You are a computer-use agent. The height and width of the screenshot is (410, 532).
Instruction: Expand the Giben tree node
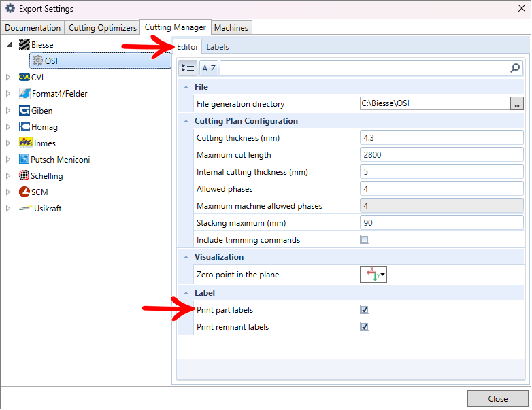[8, 111]
